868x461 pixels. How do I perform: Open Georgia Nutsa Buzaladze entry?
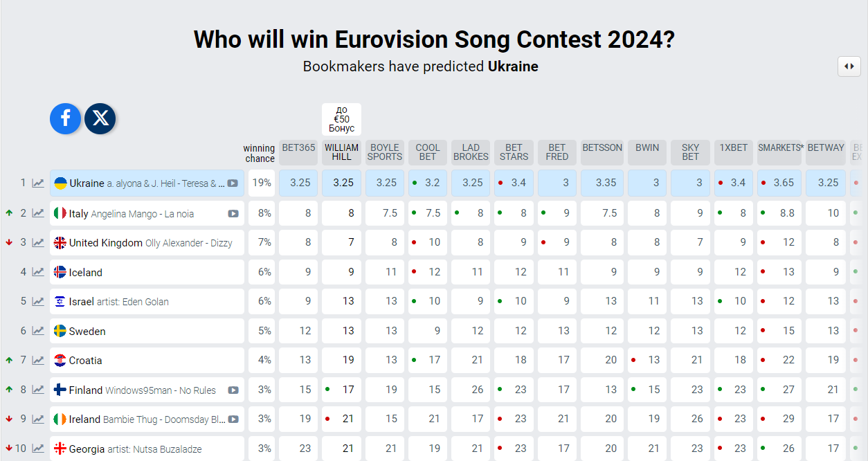147,449
